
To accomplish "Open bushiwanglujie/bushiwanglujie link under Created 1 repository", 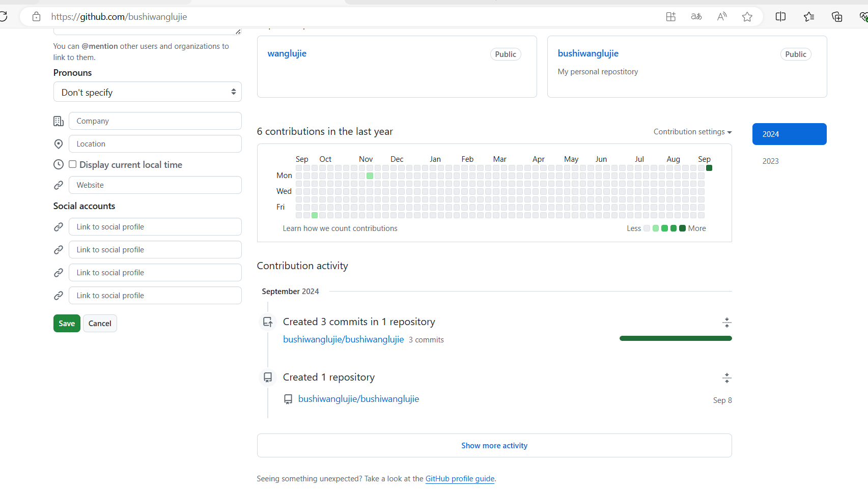I will point(359,399).
